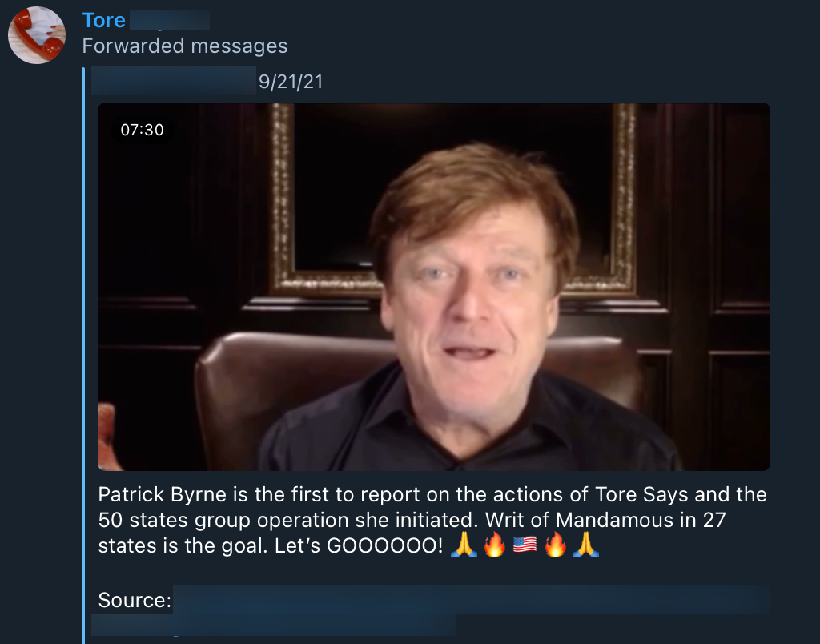
Task: Select the US flag emoji
Action: coord(525,547)
